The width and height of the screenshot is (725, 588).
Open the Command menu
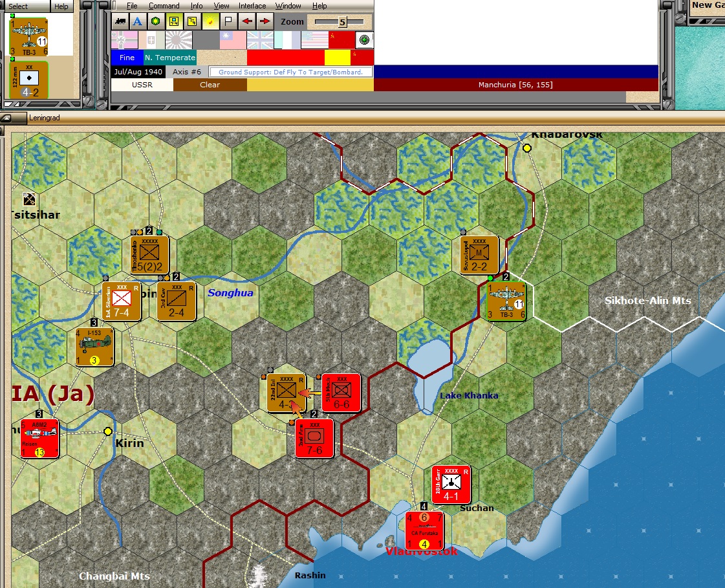click(164, 6)
